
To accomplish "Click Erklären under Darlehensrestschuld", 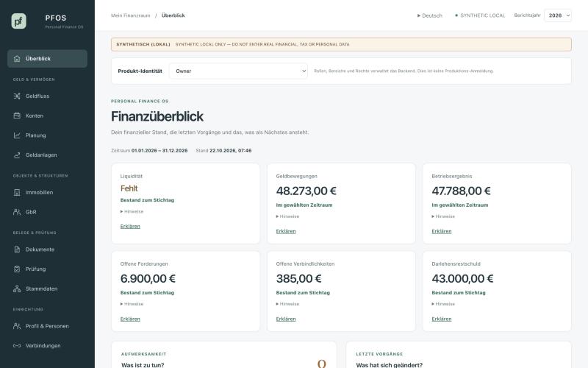I will [x=442, y=319].
